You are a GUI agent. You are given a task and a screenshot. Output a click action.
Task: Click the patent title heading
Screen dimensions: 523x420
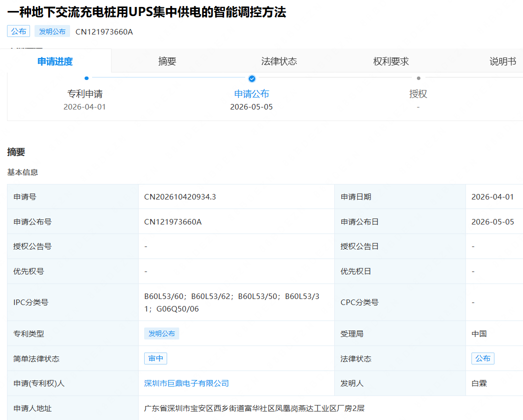(x=147, y=12)
